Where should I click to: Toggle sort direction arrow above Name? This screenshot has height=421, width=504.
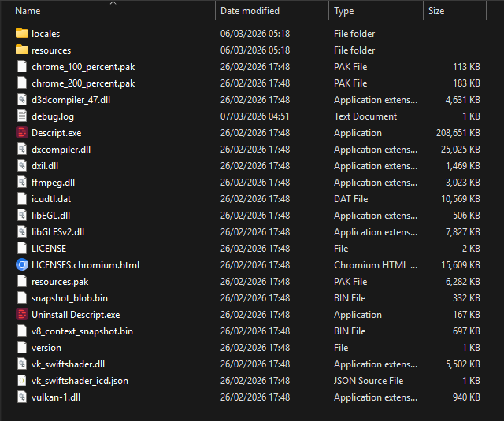tap(113, 2)
